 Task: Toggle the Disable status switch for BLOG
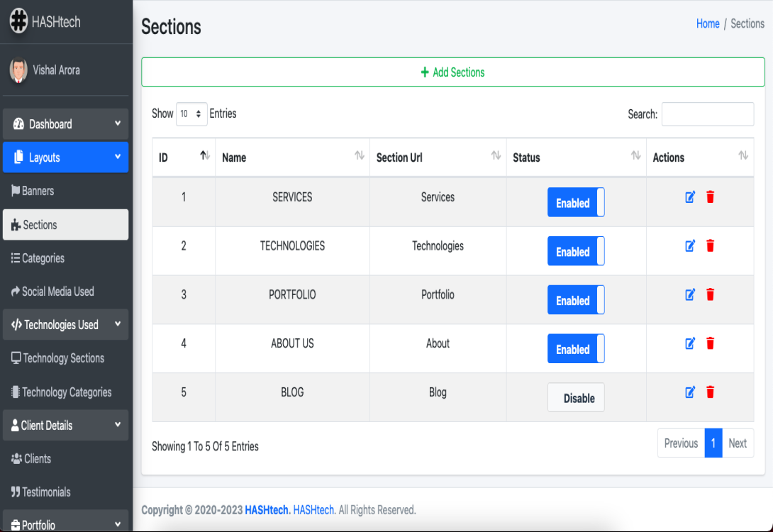pyautogui.click(x=576, y=398)
